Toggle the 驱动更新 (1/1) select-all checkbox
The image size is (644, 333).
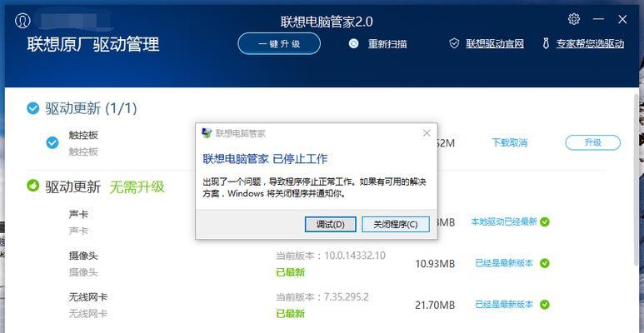(x=32, y=108)
